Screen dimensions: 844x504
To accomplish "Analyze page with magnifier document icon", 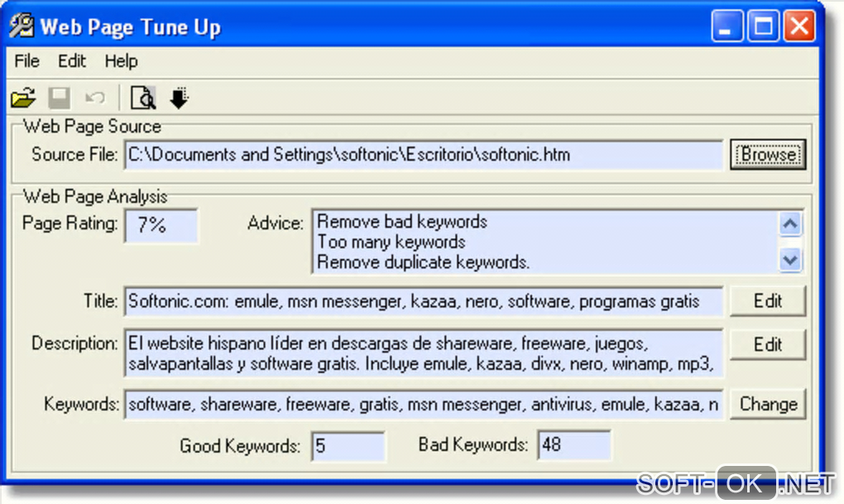I will tap(143, 98).
